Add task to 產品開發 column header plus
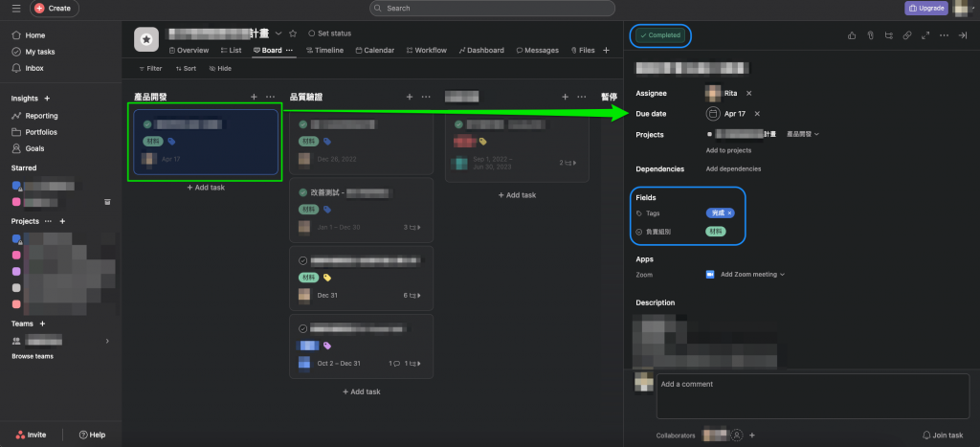 tap(254, 97)
